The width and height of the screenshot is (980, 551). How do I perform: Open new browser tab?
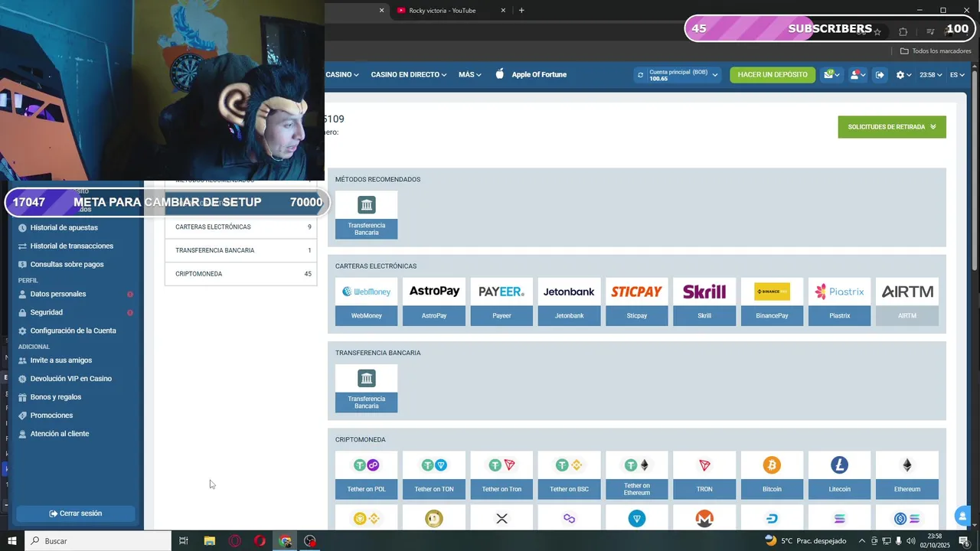click(x=521, y=11)
